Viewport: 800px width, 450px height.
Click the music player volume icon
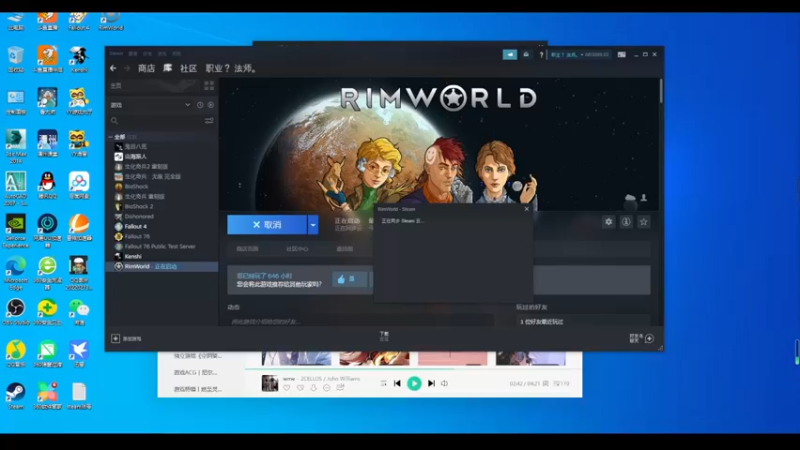(x=444, y=383)
